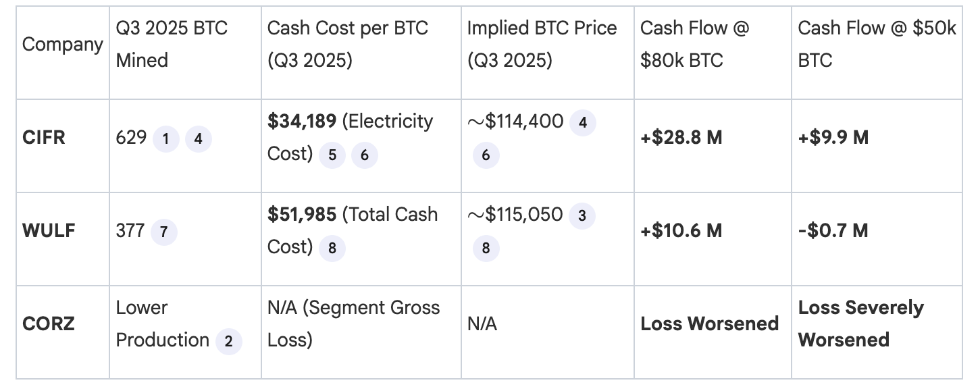This screenshot has width=980, height=391.
Task: Click the Cash Flow @ $80k BTC header
Action: pyautogui.click(x=694, y=45)
